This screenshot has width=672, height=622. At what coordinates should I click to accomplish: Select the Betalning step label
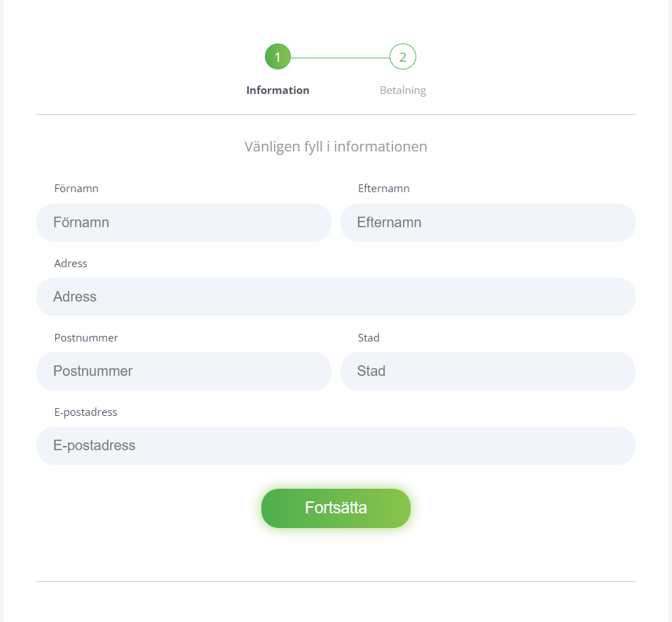403,90
